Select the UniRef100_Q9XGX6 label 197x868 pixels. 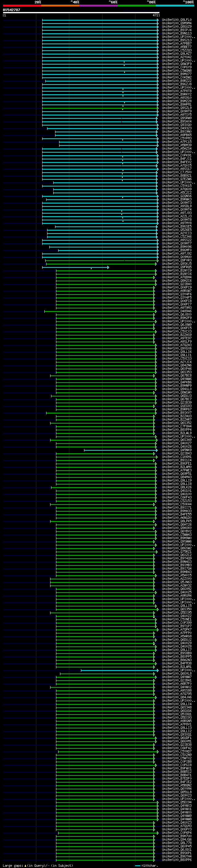177,349
